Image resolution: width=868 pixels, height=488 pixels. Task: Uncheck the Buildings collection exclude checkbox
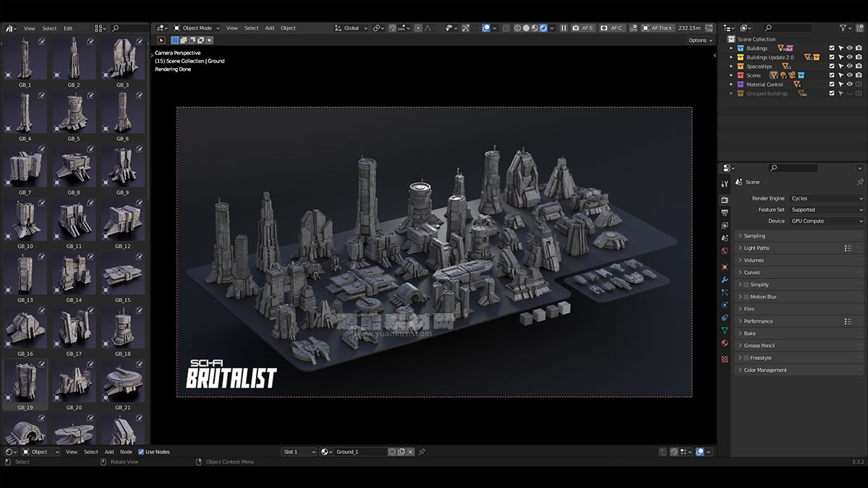pyautogui.click(x=832, y=48)
